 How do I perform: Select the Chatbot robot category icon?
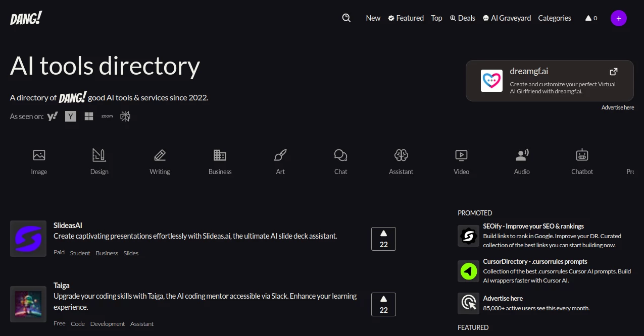582,155
